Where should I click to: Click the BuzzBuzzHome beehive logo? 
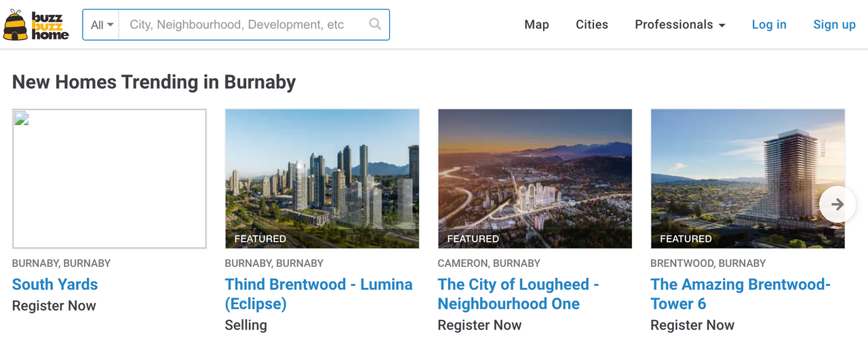pyautogui.click(x=36, y=25)
